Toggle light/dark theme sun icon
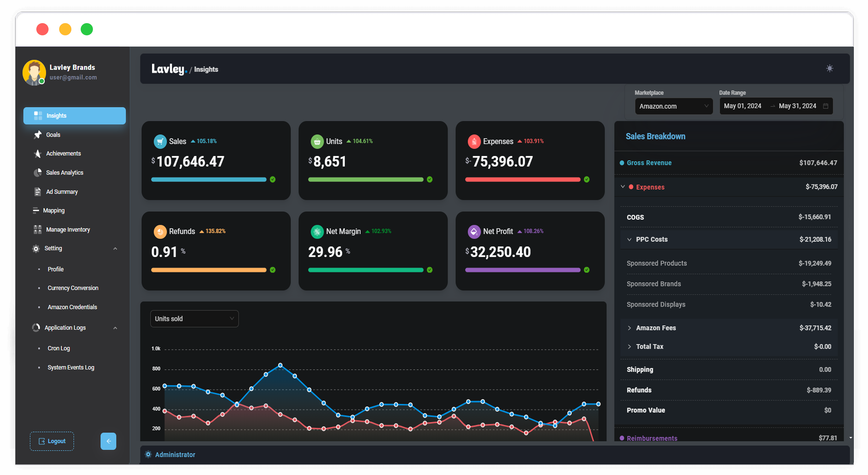Viewport: 868px width, 475px height. (x=830, y=69)
